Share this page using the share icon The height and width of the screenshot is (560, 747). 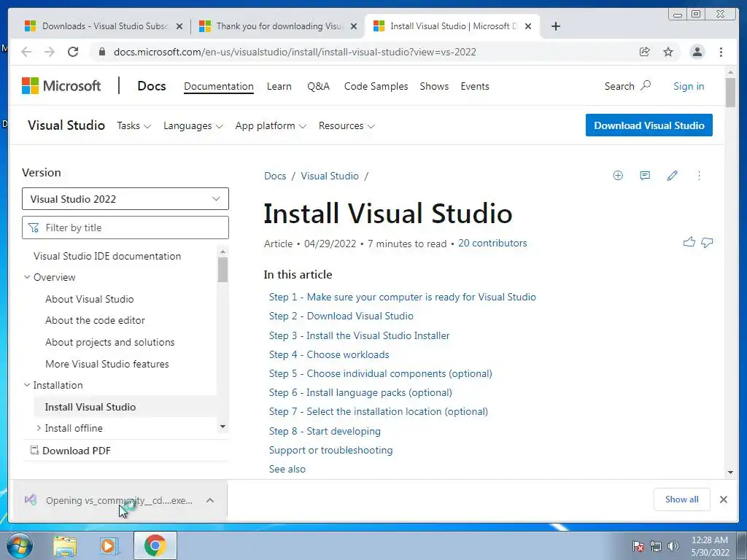[644, 52]
